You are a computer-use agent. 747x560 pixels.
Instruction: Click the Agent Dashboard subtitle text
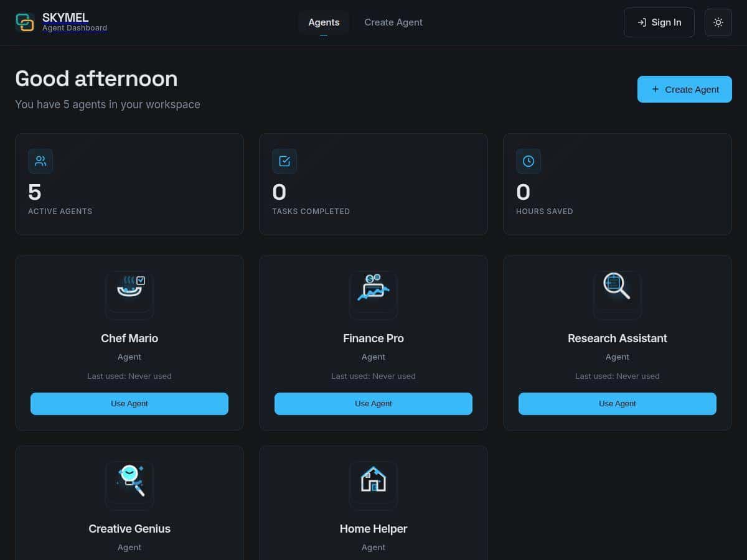75,28
